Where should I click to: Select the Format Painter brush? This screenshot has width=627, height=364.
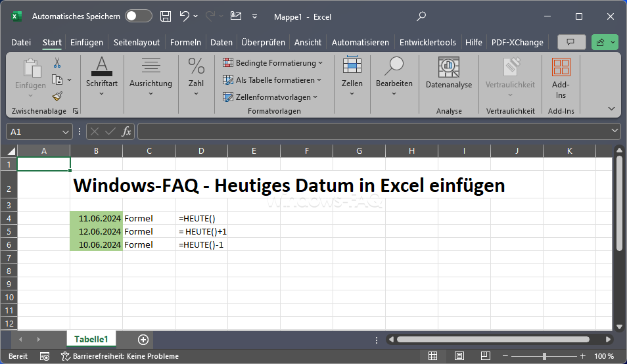(57, 97)
